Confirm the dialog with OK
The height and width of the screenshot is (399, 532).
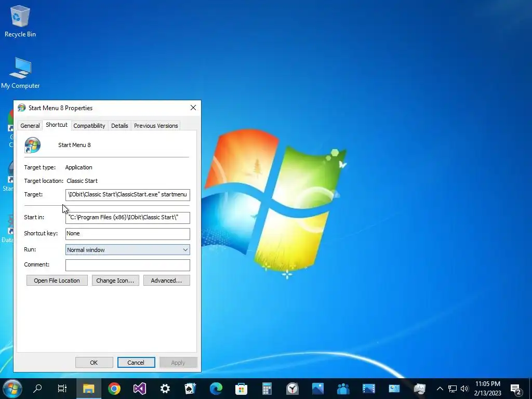94,362
